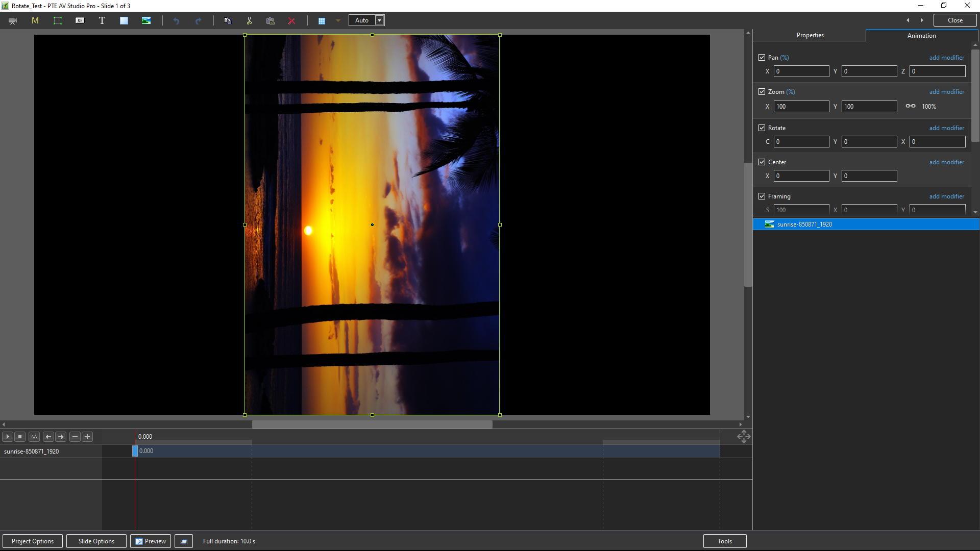Click the scissors Cut icon
980x551 pixels.
[249, 21]
